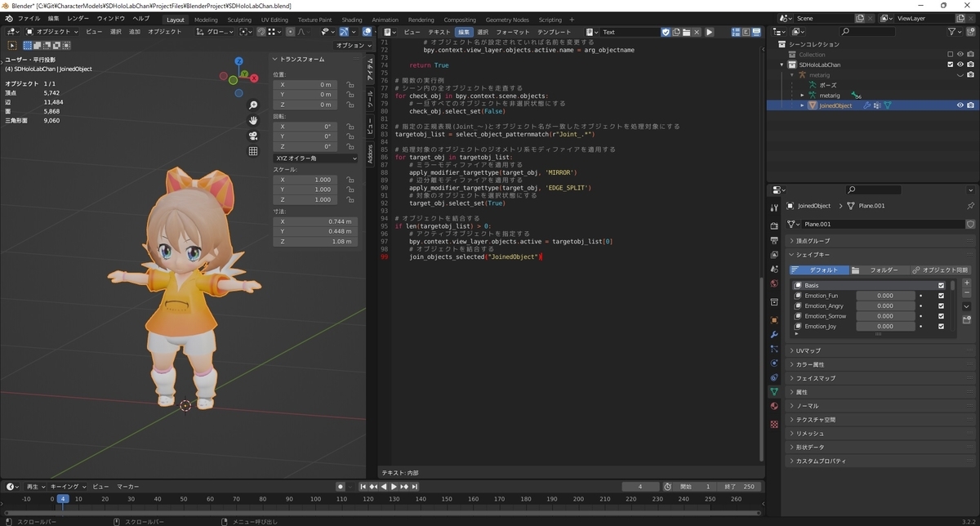Uncheck SDHoloLabChan collection checkbox
980x526 pixels.
coord(950,65)
